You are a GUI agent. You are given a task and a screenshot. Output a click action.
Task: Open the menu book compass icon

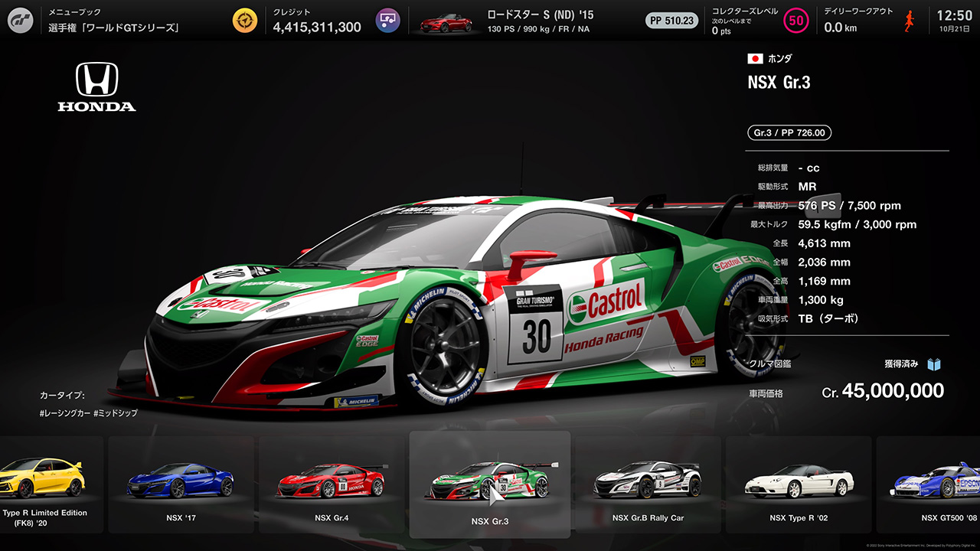tap(245, 21)
